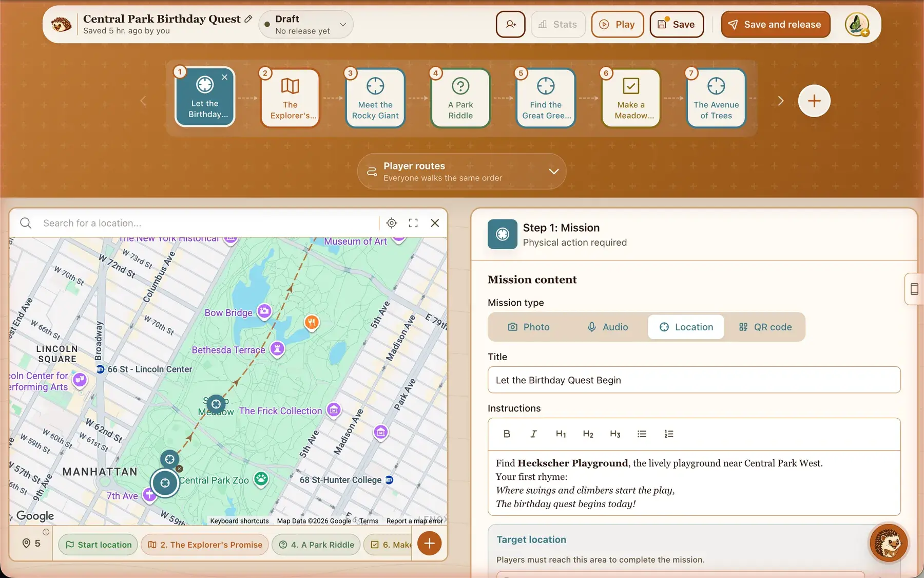Select the Sheep Meadow mission marker
924x578 pixels.
[x=216, y=404]
